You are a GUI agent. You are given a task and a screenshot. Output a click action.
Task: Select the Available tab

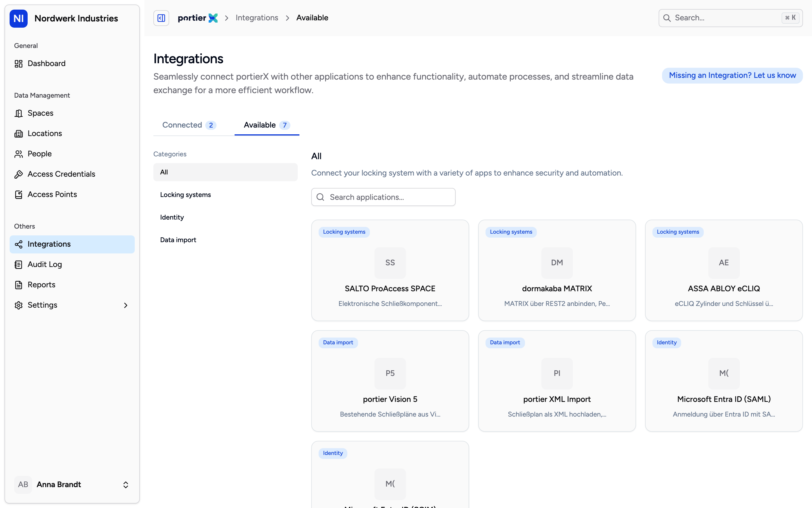click(267, 125)
